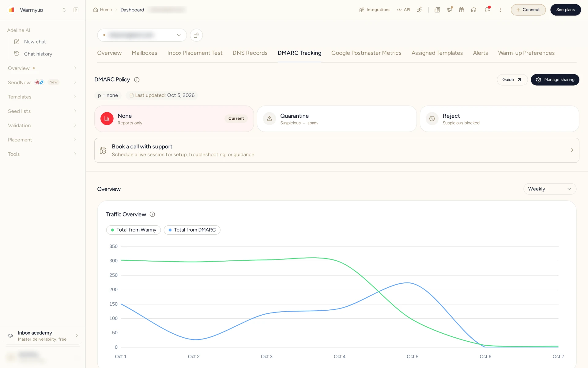Switch to the Mailboxes tab
Screen dimensions: 588x368
pyautogui.click(x=145, y=53)
